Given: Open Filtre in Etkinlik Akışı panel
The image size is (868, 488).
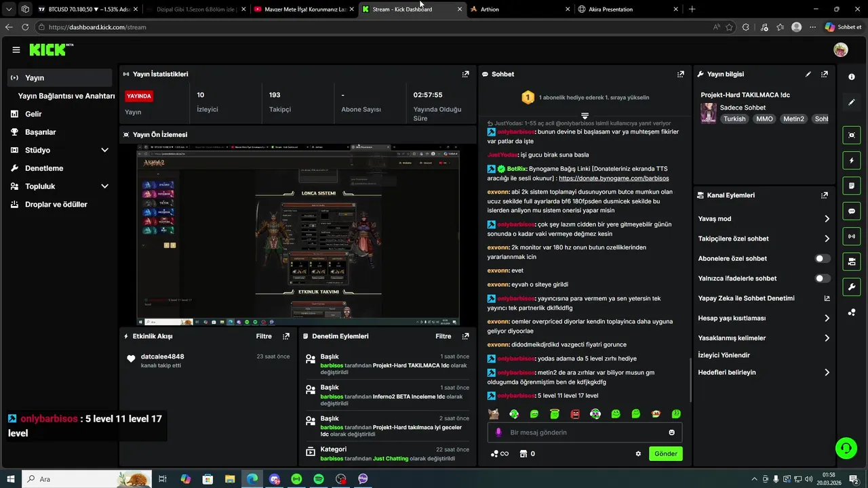Looking at the screenshot, I should pos(264,336).
